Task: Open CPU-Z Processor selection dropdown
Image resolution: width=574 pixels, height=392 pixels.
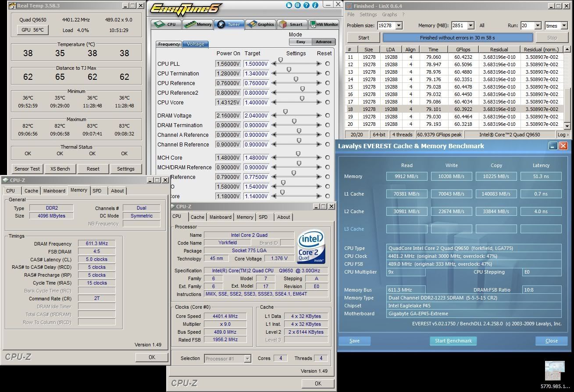Action: click(x=247, y=359)
